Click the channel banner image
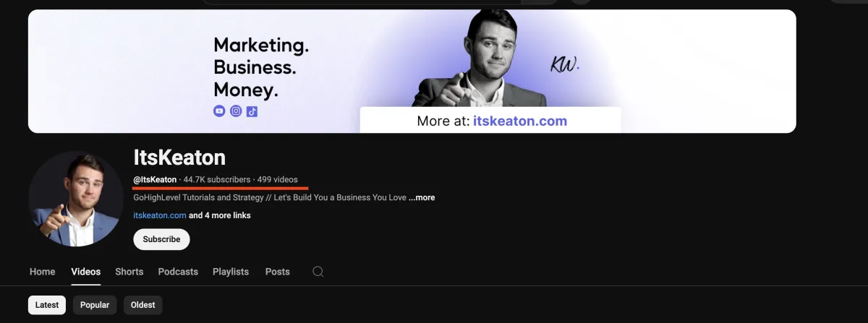This screenshot has width=868, height=323. coord(412,71)
